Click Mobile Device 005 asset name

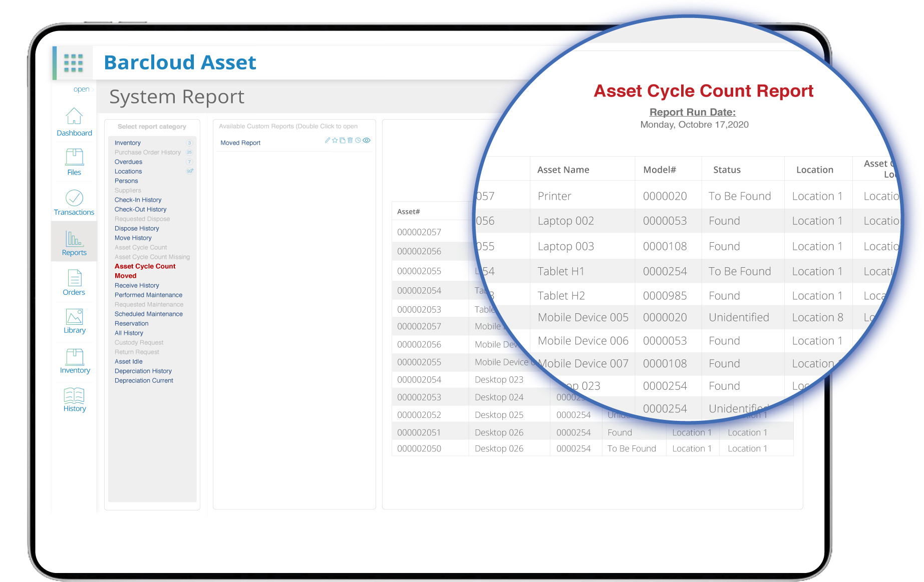coord(583,318)
